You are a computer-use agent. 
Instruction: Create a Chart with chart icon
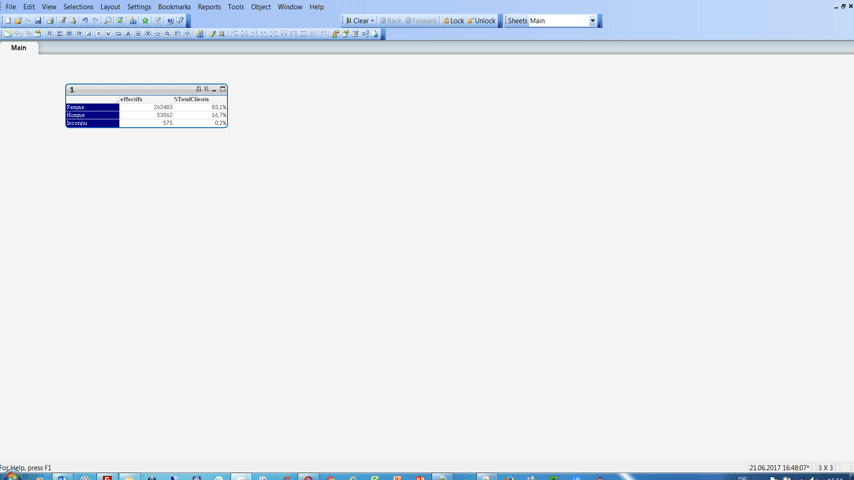click(89, 34)
